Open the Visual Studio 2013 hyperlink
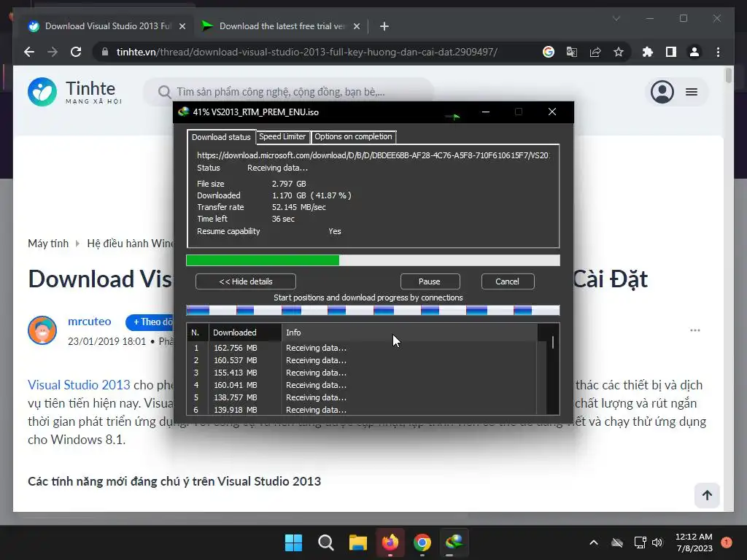This screenshot has height=560, width=747. pos(79,385)
